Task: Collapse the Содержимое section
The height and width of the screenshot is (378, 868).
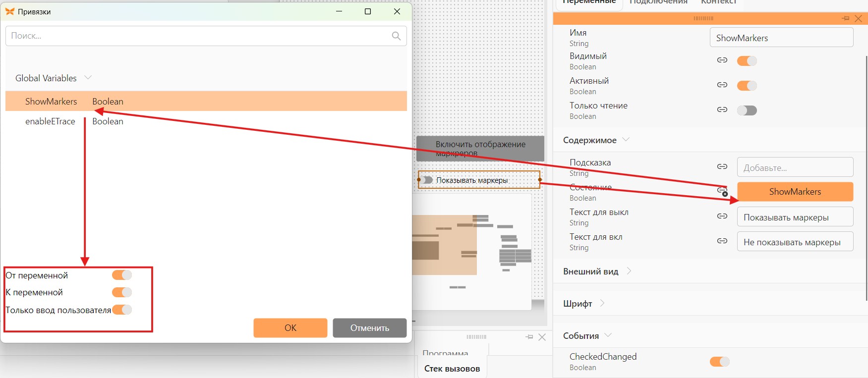Action: point(626,140)
